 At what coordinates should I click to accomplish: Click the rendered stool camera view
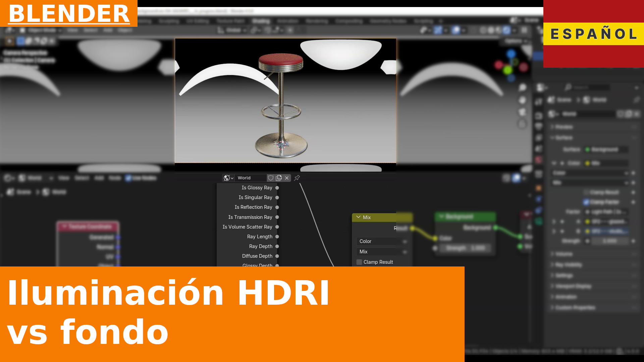tap(285, 101)
